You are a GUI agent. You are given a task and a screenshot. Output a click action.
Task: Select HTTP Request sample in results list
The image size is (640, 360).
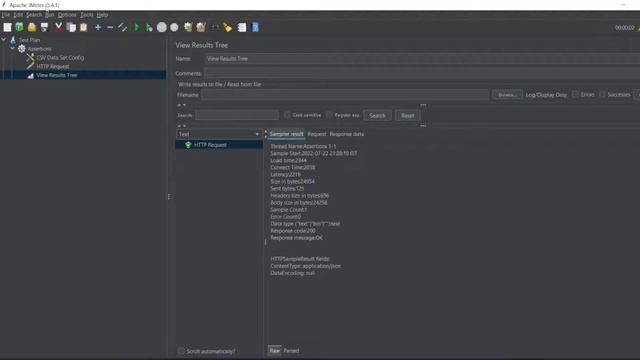(219, 145)
